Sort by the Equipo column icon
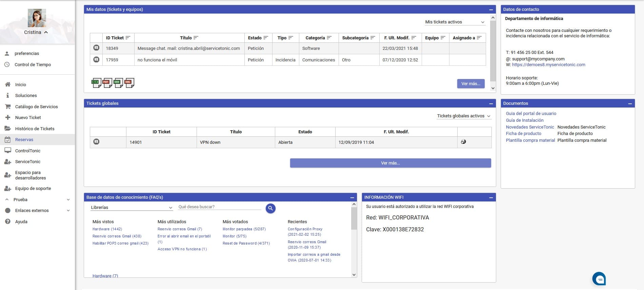 point(443,38)
